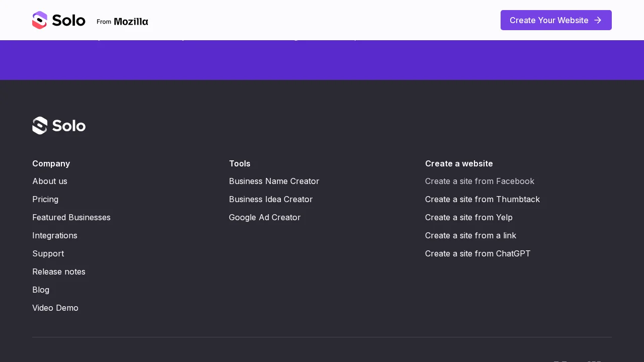This screenshot has height=362, width=644.
Task: Open Business Name Creator tool
Action: (x=274, y=181)
